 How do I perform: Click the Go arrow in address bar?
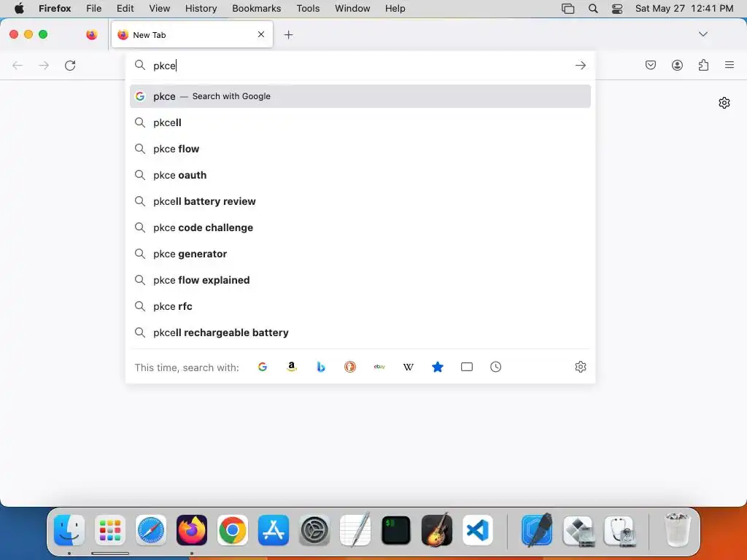[x=580, y=65]
